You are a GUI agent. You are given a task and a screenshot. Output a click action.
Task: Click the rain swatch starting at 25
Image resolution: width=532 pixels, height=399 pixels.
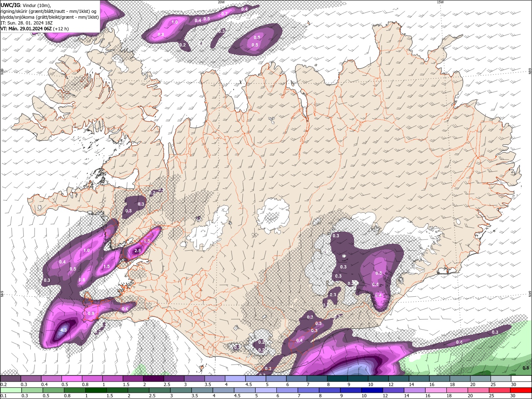499,390
